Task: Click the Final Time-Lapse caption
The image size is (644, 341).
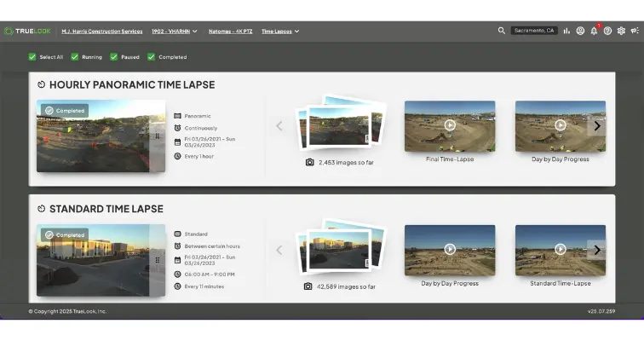Action: click(x=450, y=159)
